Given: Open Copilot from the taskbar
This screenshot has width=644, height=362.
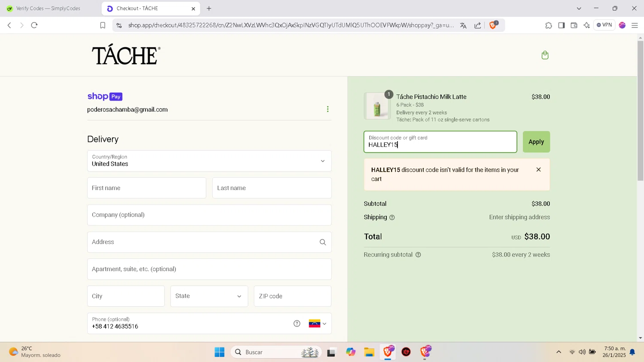Looking at the screenshot, I should [351, 352].
